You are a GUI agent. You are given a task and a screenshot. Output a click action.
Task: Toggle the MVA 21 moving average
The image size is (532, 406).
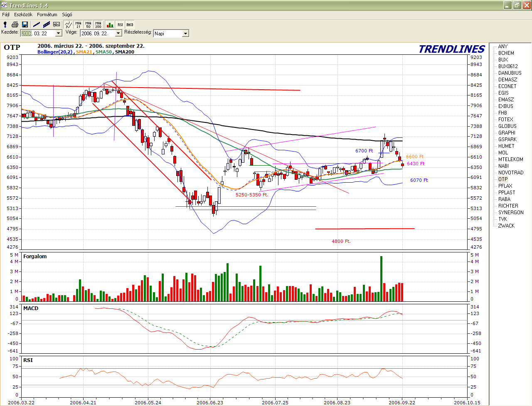pyautogui.click(x=78, y=24)
